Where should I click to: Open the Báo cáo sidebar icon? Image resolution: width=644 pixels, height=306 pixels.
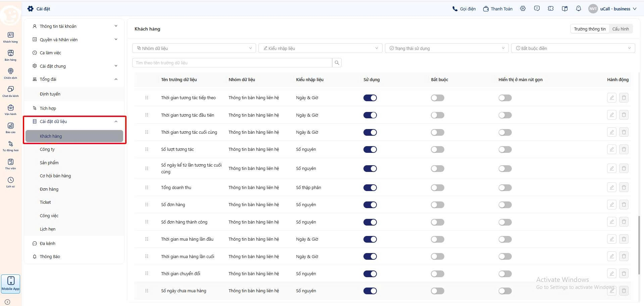(x=10, y=128)
